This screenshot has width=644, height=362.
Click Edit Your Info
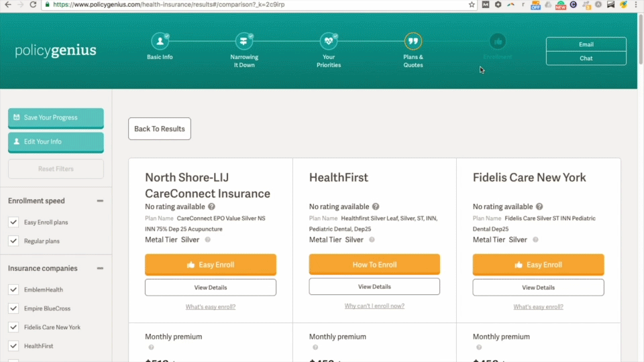(56, 142)
